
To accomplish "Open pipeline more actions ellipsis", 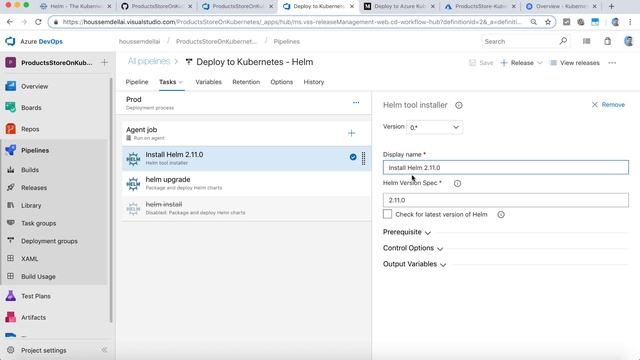I will 612,63.
